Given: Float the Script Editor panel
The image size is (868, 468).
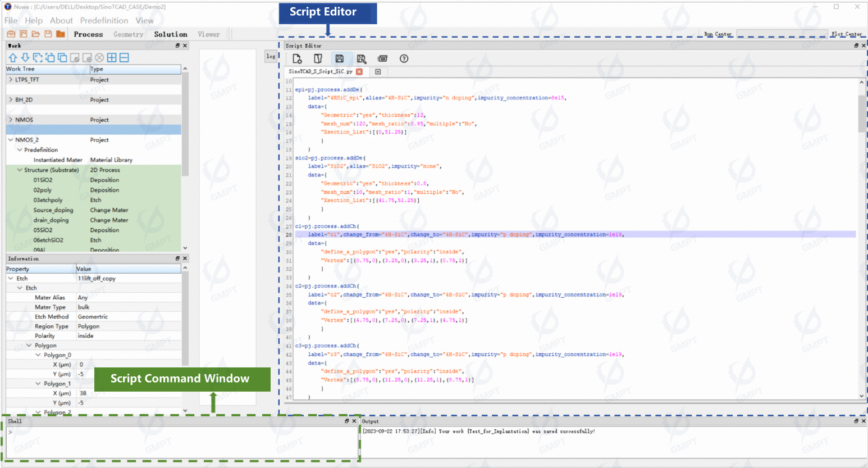Looking at the screenshot, I should click(x=857, y=46).
